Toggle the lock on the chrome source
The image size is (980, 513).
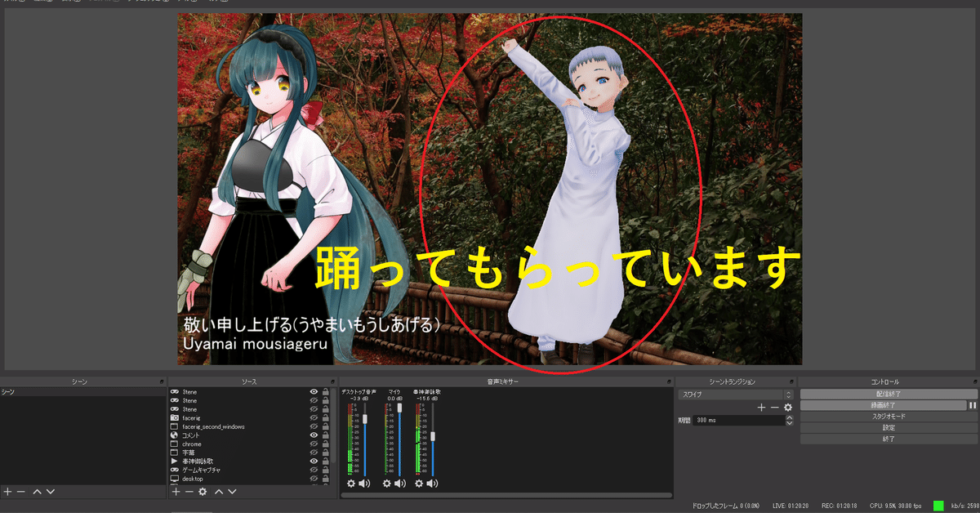point(326,444)
